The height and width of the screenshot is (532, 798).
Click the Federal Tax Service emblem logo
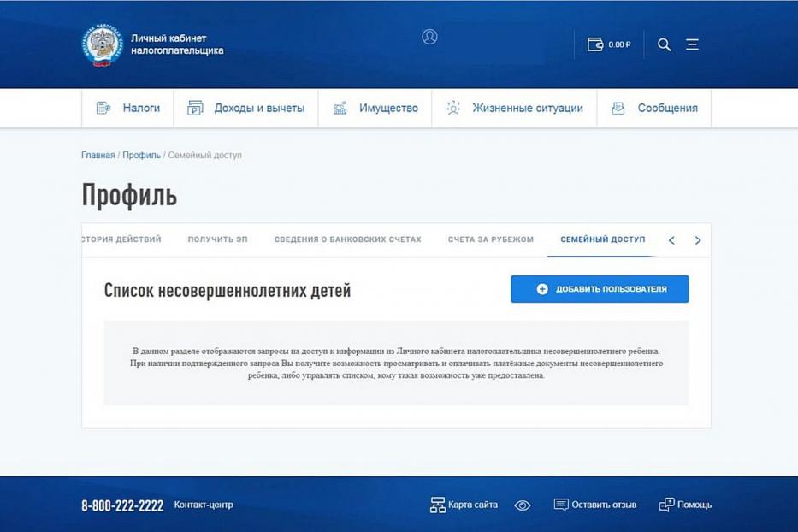[x=103, y=44]
